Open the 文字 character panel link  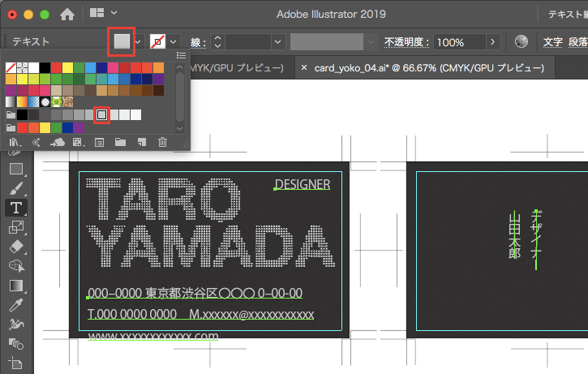point(552,41)
